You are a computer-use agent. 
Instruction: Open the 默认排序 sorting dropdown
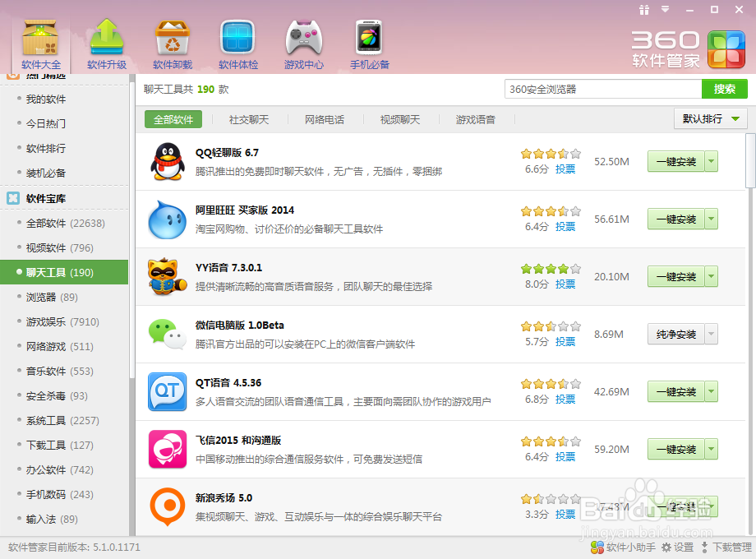coord(708,118)
